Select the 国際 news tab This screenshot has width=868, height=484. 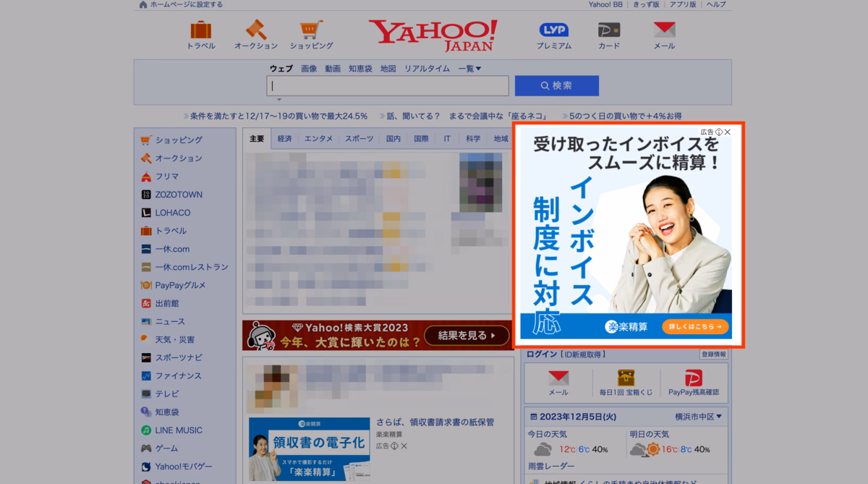(x=421, y=139)
